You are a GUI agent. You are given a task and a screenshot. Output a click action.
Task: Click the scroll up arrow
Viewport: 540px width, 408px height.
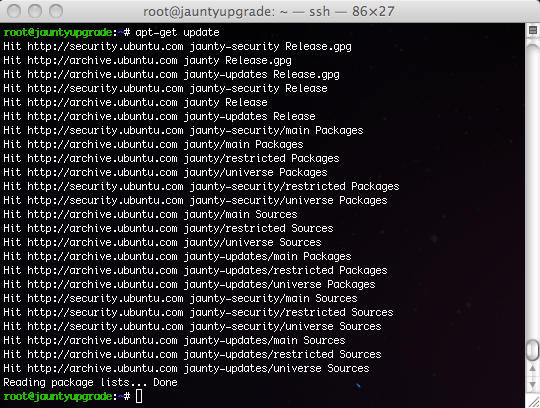click(532, 369)
